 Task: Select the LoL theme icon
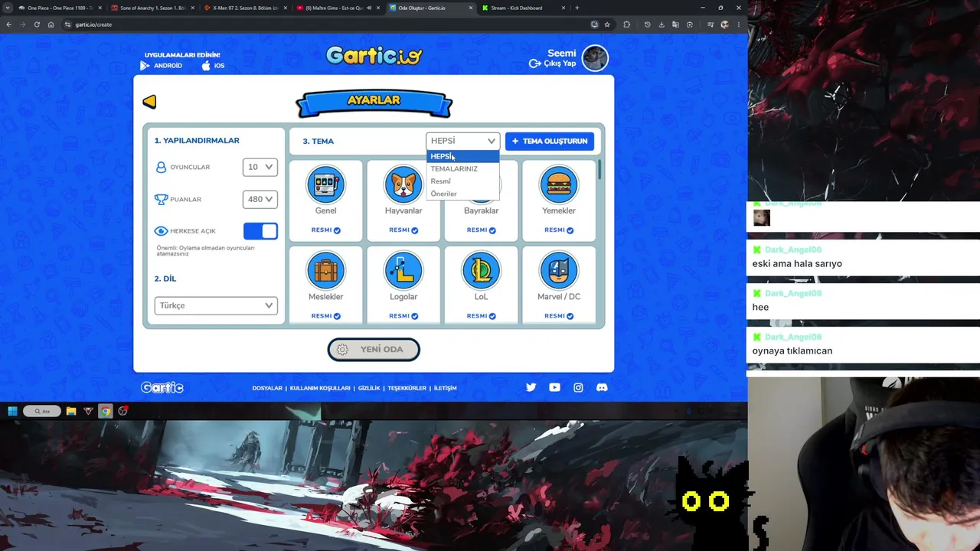point(481,270)
